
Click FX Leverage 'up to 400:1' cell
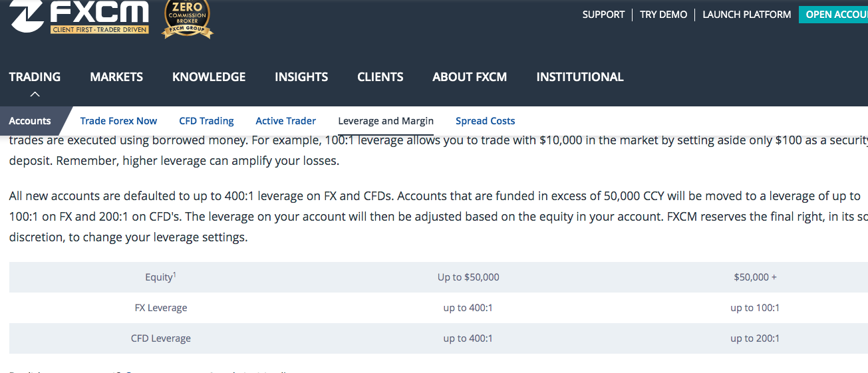click(x=468, y=308)
